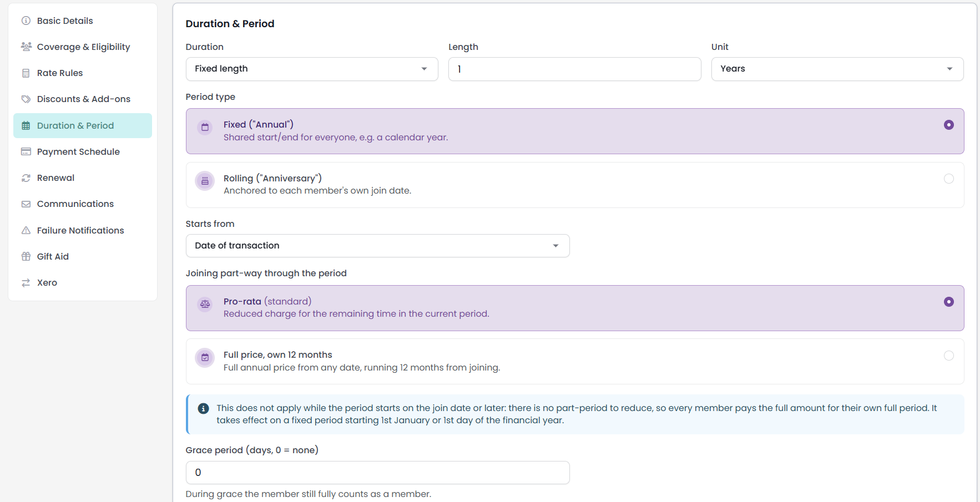Image resolution: width=980 pixels, height=502 pixels.
Task: Click 'Reduced charge for the remaining time' text
Action: pos(356,314)
